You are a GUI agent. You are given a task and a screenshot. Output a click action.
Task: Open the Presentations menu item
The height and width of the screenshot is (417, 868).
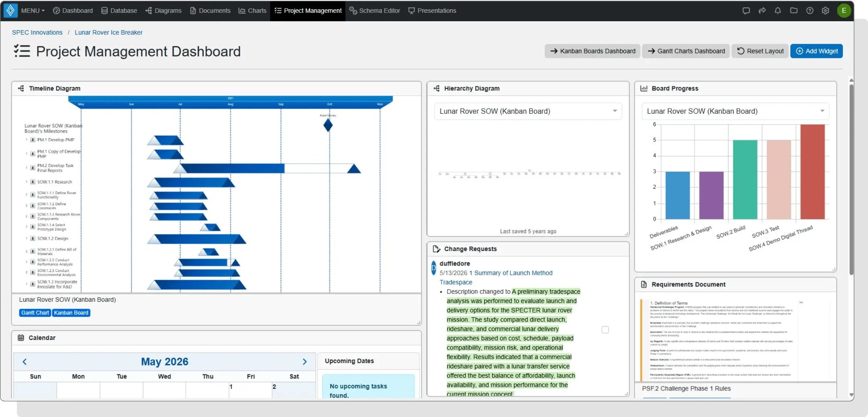(432, 11)
